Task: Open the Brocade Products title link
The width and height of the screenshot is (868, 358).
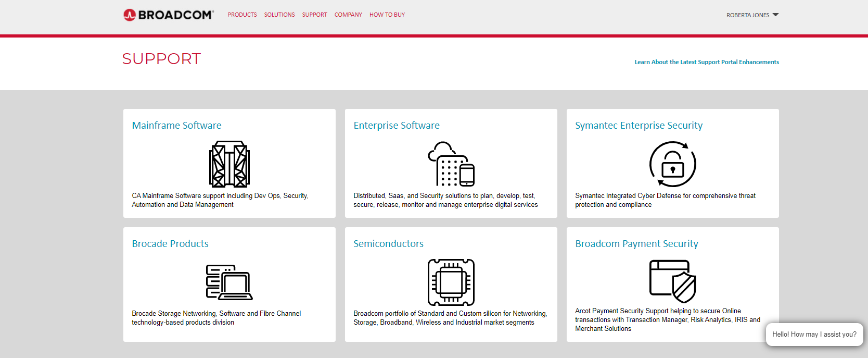Action: point(170,243)
